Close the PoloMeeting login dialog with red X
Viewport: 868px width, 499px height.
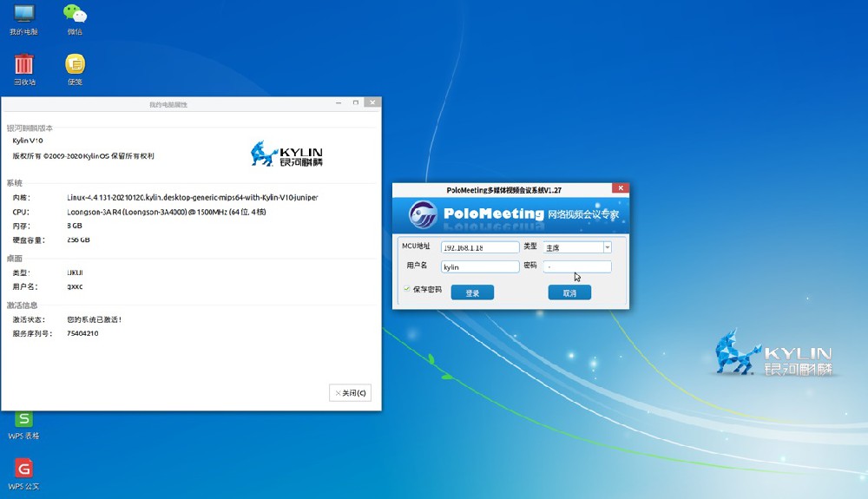(x=620, y=188)
